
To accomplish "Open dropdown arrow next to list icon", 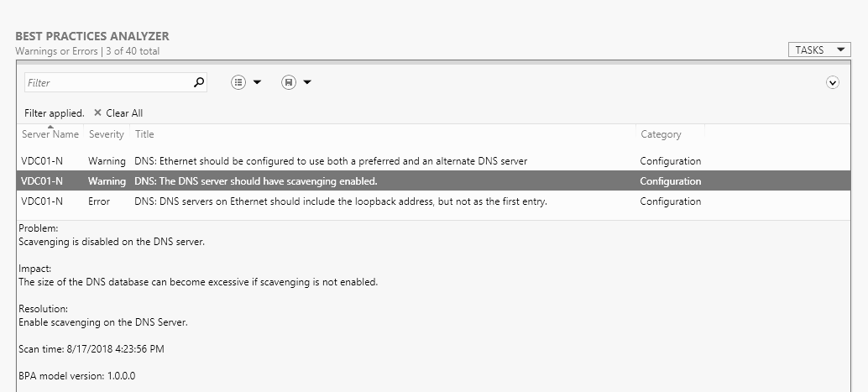I will [257, 82].
